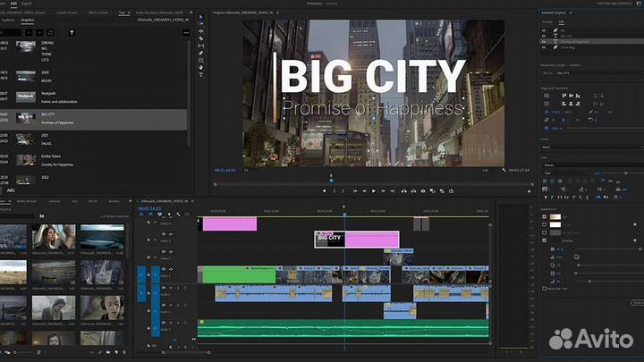Toggle eye icon for top graphics layer

click(x=543, y=29)
